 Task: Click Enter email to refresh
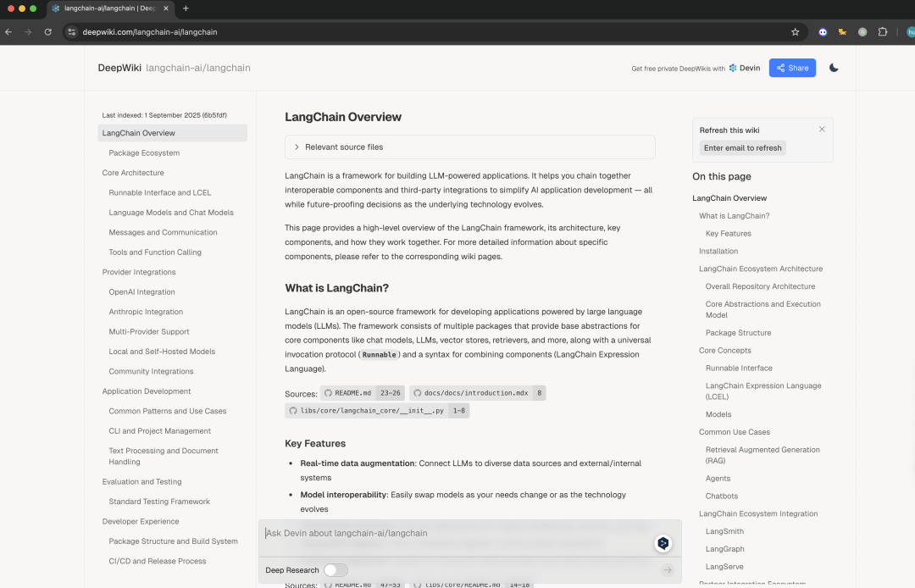click(x=741, y=147)
